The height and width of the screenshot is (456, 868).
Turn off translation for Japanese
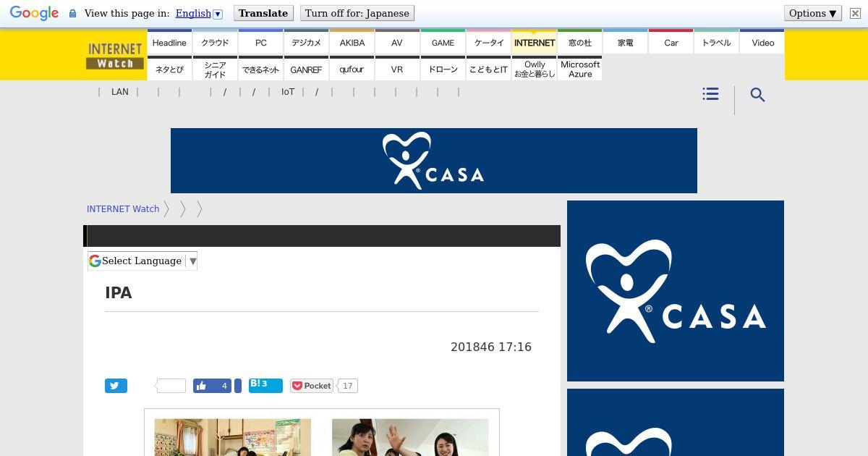pos(357,13)
